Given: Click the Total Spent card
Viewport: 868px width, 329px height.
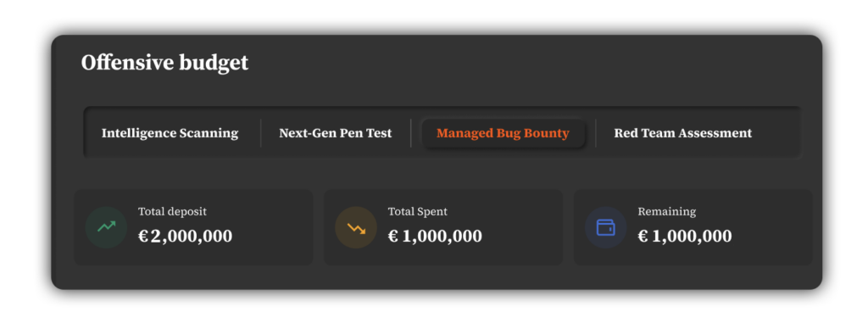Looking at the screenshot, I should tap(442, 227).
